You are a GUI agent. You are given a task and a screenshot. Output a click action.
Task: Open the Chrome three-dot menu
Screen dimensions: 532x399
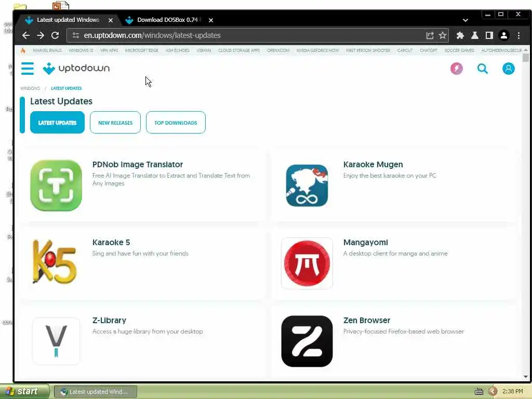point(518,35)
